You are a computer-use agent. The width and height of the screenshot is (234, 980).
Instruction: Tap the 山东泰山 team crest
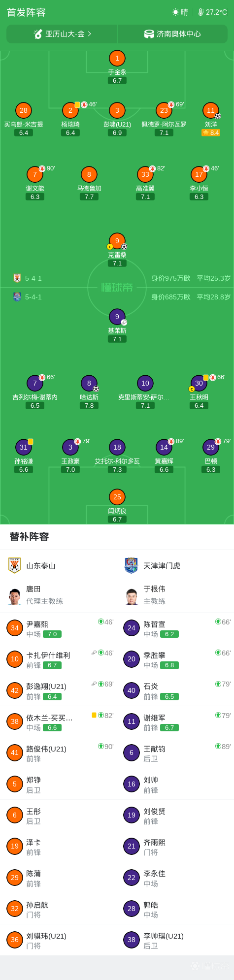click(x=15, y=565)
